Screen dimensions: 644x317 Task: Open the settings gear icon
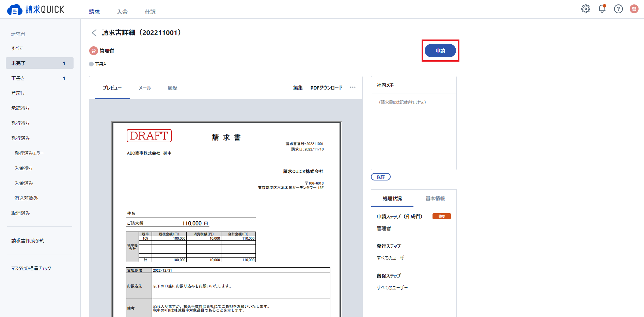click(x=585, y=9)
